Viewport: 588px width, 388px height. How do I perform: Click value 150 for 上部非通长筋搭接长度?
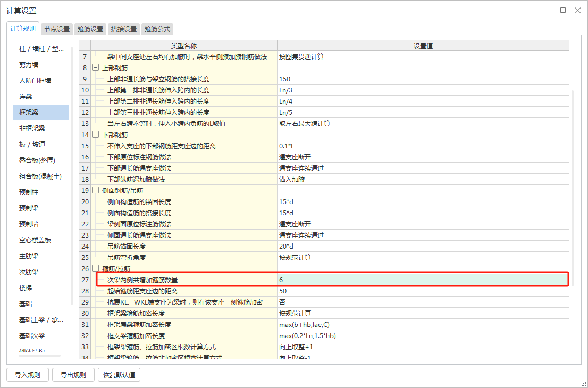coord(423,79)
